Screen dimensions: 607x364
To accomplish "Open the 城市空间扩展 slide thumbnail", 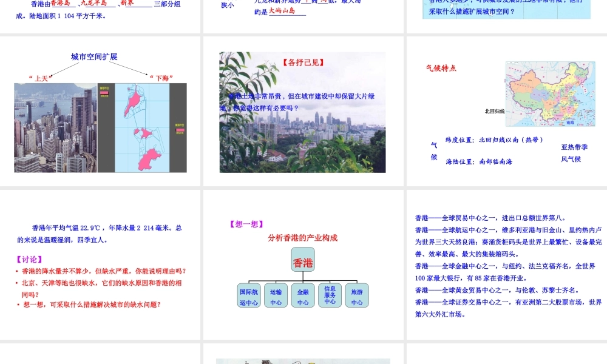I will click(100, 111).
